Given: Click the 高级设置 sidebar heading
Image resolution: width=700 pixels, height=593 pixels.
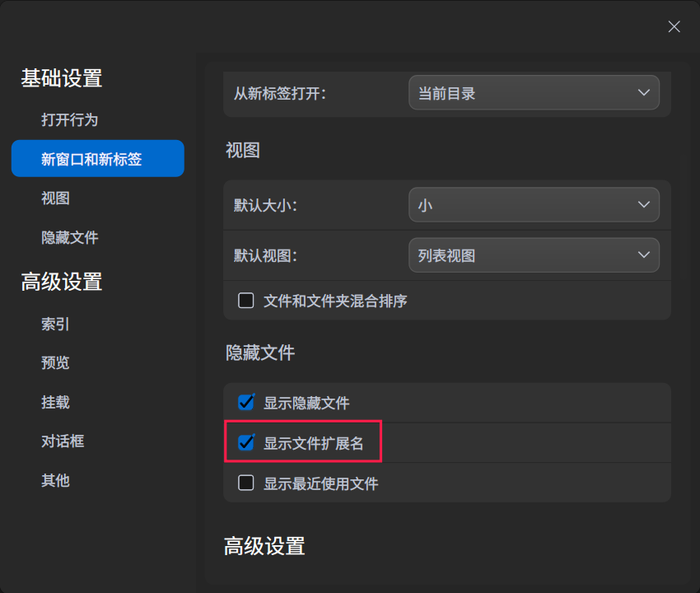Looking at the screenshot, I should click(x=62, y=282).
